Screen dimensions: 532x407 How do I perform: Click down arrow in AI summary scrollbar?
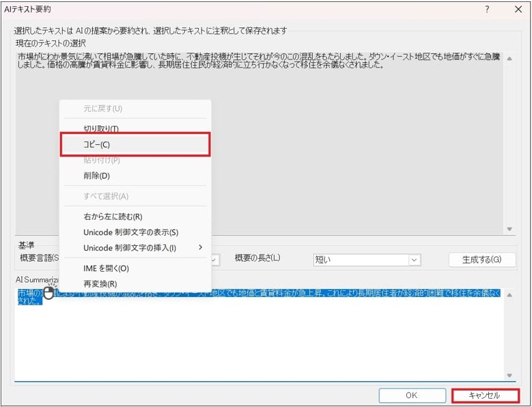click(509, 375)
